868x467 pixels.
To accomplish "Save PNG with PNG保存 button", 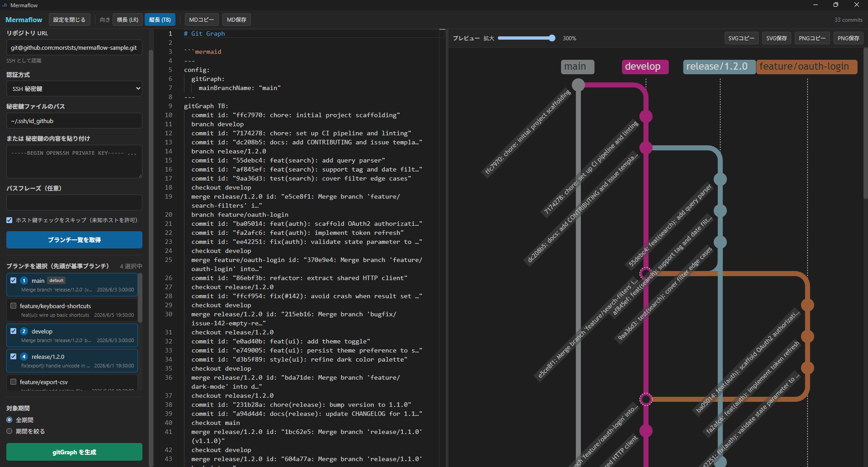I will [849, 38].
